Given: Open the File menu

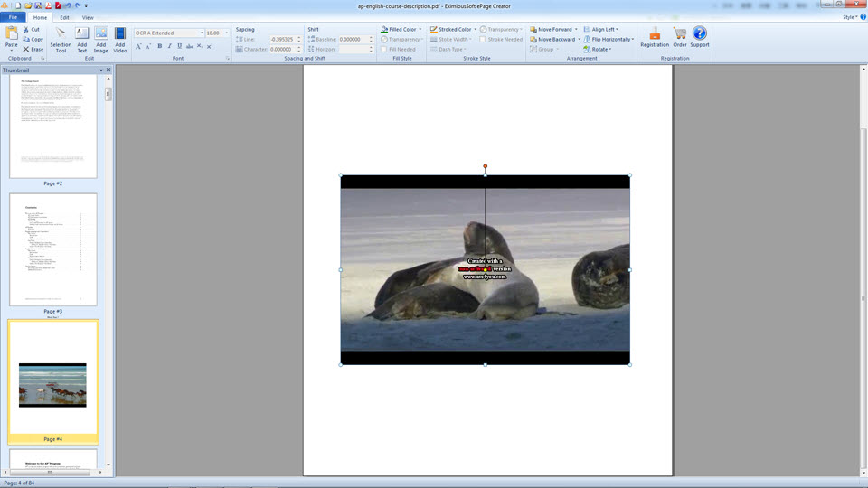Looking at the screenshot, I should coord(13,17).
